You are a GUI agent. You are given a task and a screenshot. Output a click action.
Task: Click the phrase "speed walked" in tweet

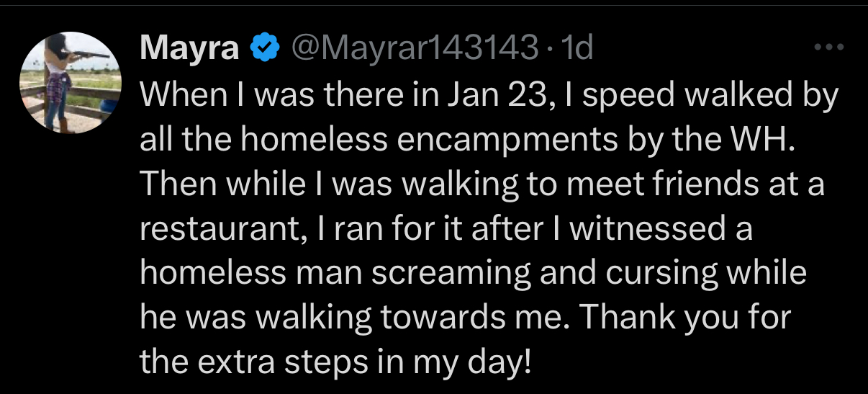pos(680,96)
